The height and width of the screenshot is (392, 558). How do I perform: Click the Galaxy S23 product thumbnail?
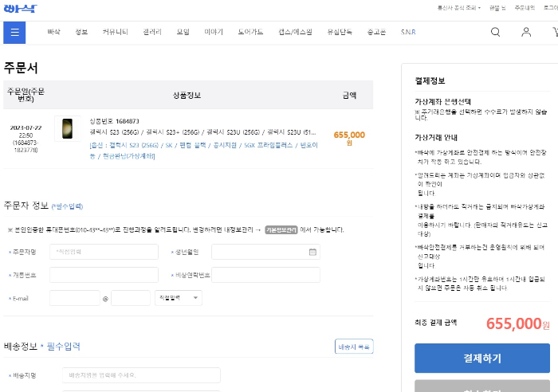[x=67, y=128]
